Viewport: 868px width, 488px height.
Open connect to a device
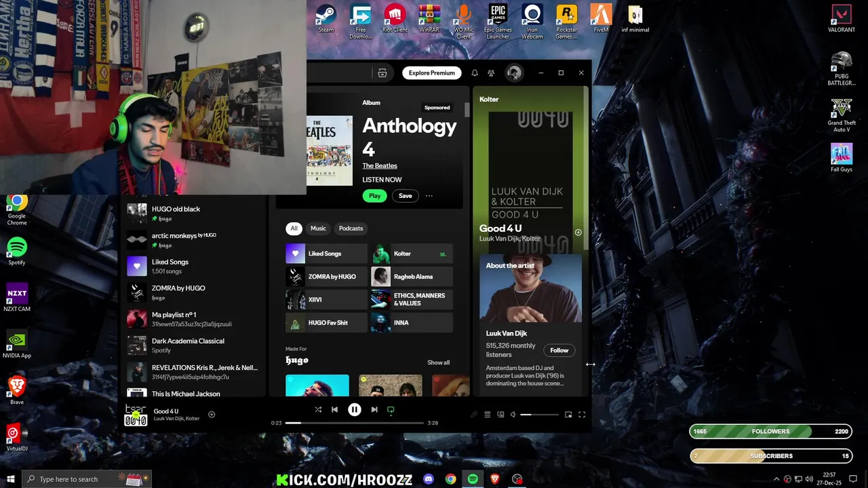pyautogui.click(x=500, y=415)
